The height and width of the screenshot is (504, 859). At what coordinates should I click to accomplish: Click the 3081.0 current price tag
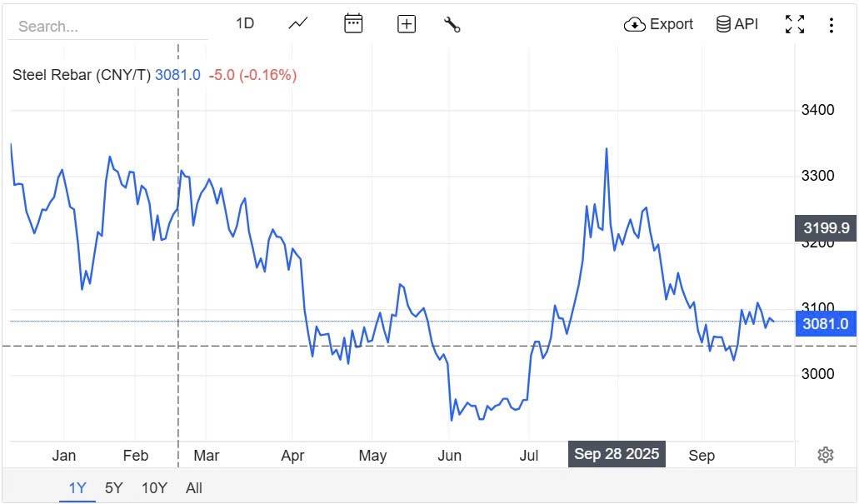point(826,324)
